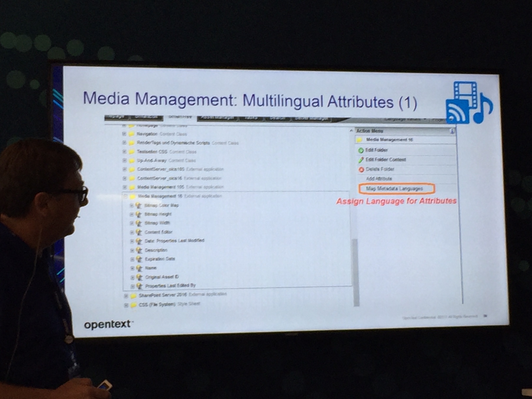Screen dimensions: 532x399
Task: Select Map Metadata Languages in Action Menu
Action: click(x=394, y=189)
